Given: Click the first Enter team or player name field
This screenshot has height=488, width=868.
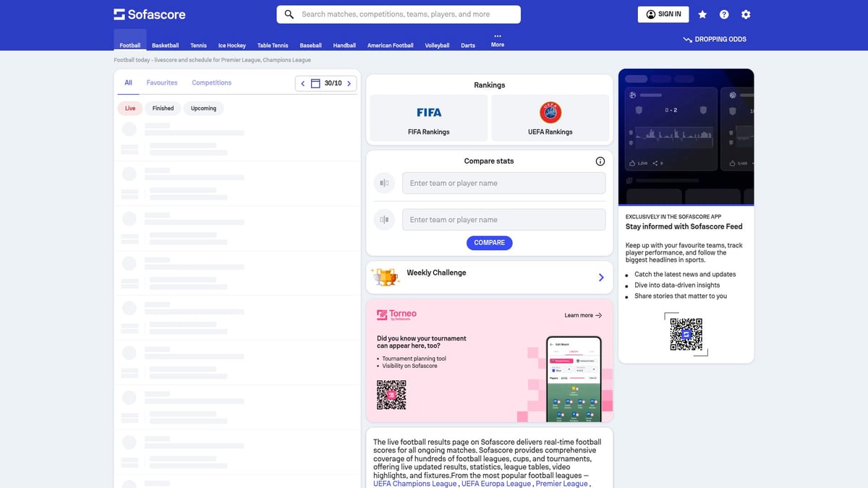Looking at the screenshot, I should coord(503,183).
